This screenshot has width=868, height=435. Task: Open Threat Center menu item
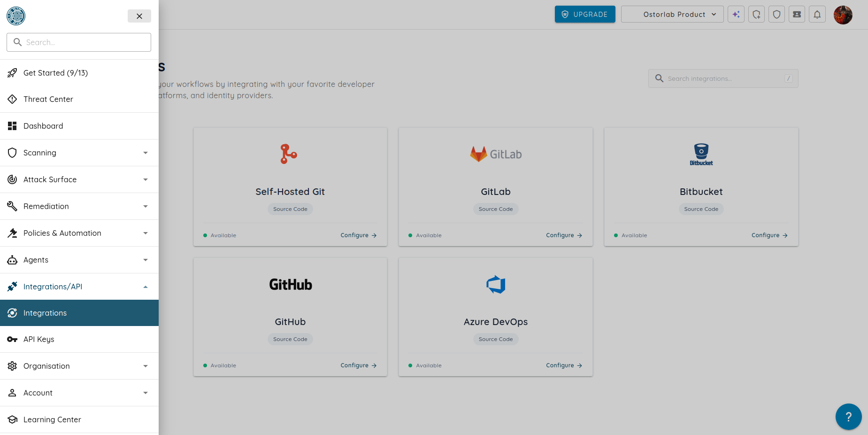[79, 99]
